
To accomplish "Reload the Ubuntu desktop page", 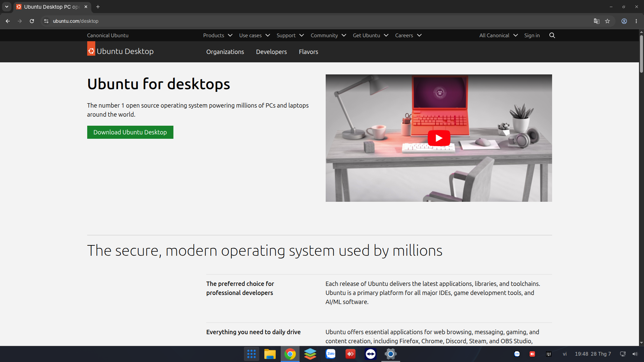I will [32, 21].
